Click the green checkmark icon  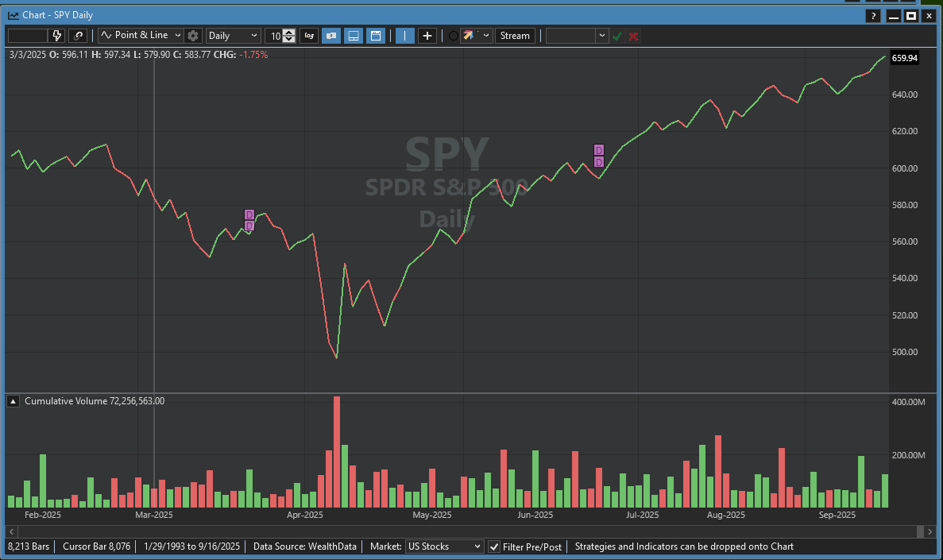[617, 36]
